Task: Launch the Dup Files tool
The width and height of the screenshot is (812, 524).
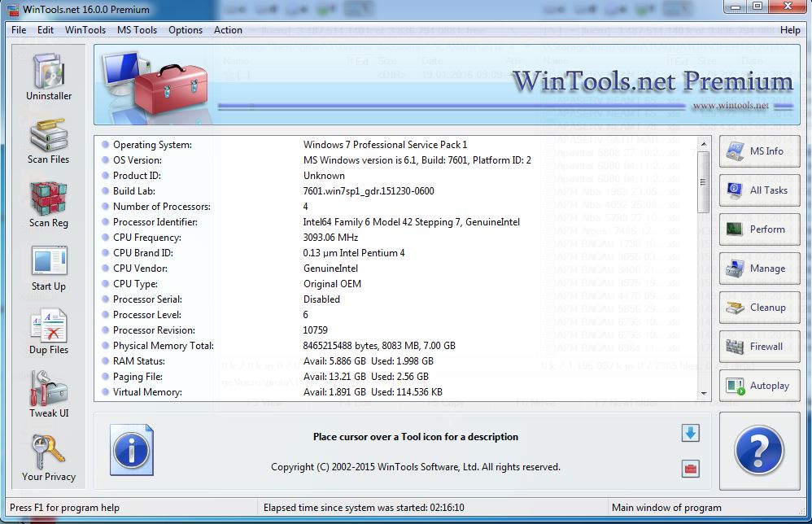Action: (x=49, y=332)
